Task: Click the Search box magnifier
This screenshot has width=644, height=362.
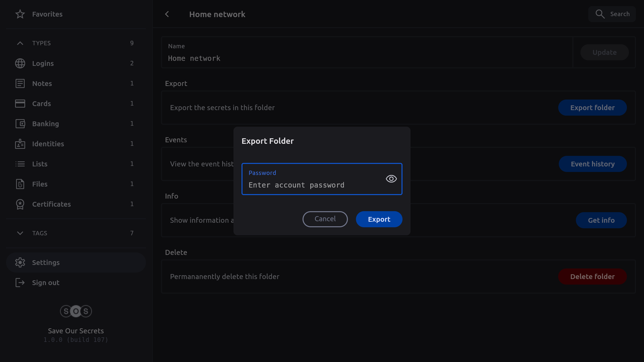Action: click(x=600, y=14)
